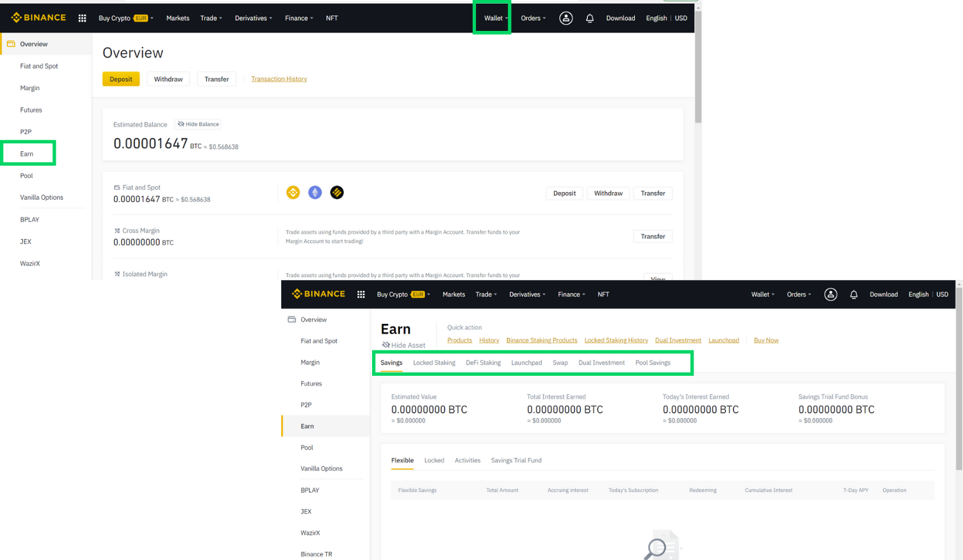
Task: Open the profile icon on the Earn page
Action: [x=831, y=295]
